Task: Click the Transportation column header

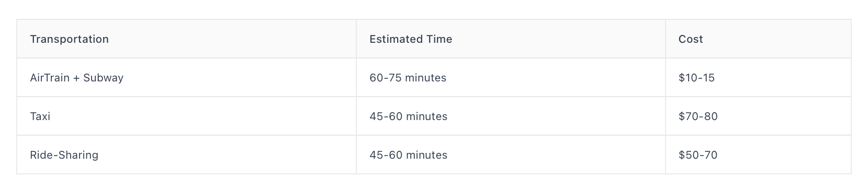Action: [186, 39]
